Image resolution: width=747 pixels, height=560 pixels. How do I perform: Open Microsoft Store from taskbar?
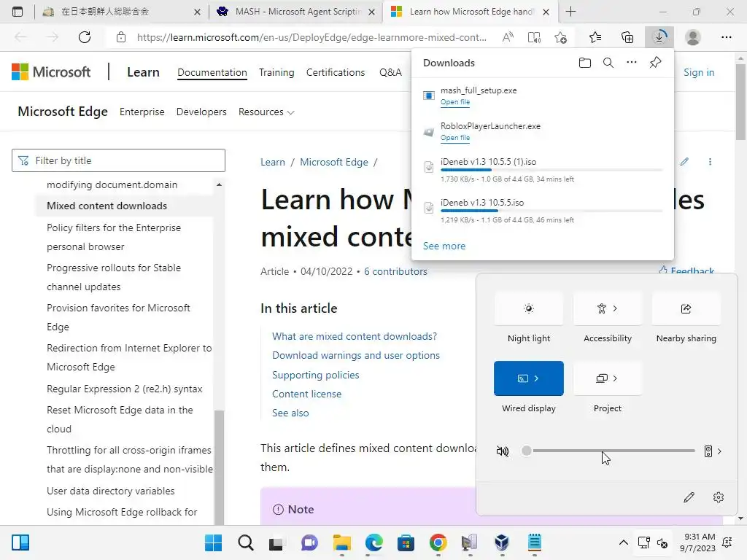pos(406,542)
